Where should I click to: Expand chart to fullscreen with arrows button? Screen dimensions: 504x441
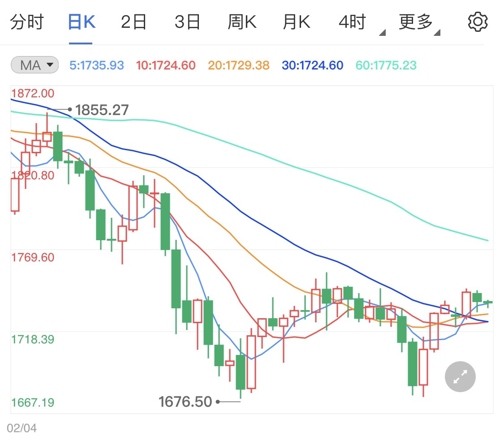click(460, 376)
